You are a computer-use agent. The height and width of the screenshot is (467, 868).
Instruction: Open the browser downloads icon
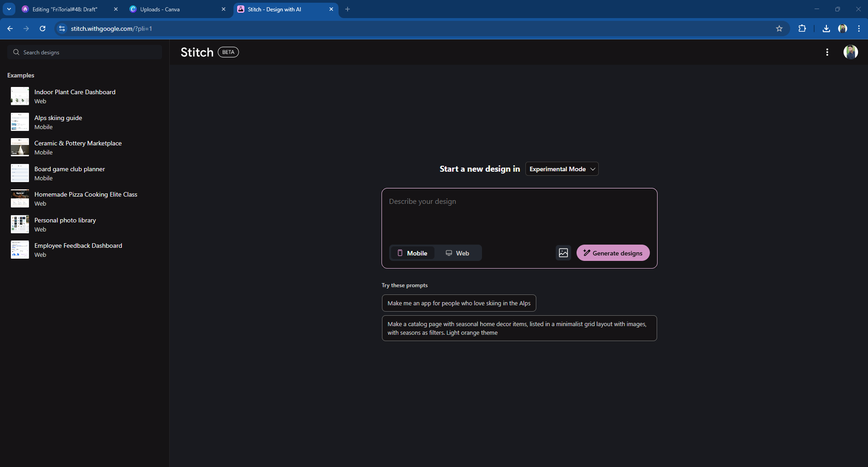[x=826, y=29]
